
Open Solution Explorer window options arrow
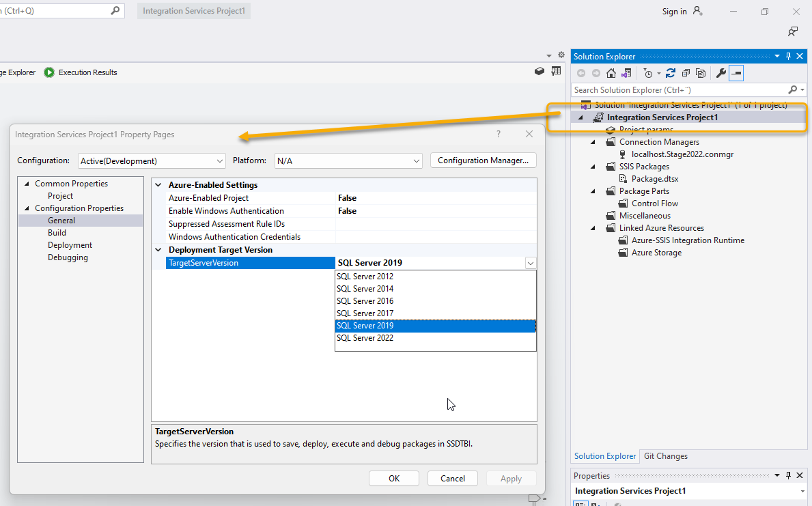pos(776,57)
